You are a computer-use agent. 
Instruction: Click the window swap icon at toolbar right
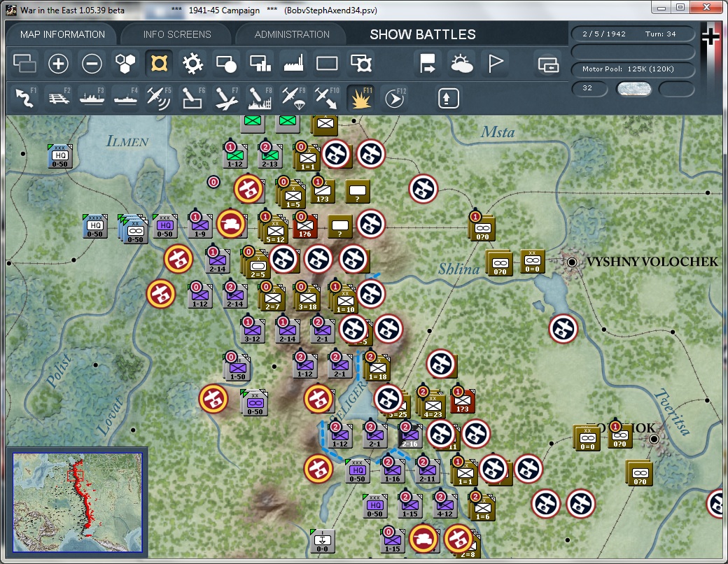(548, 64)
